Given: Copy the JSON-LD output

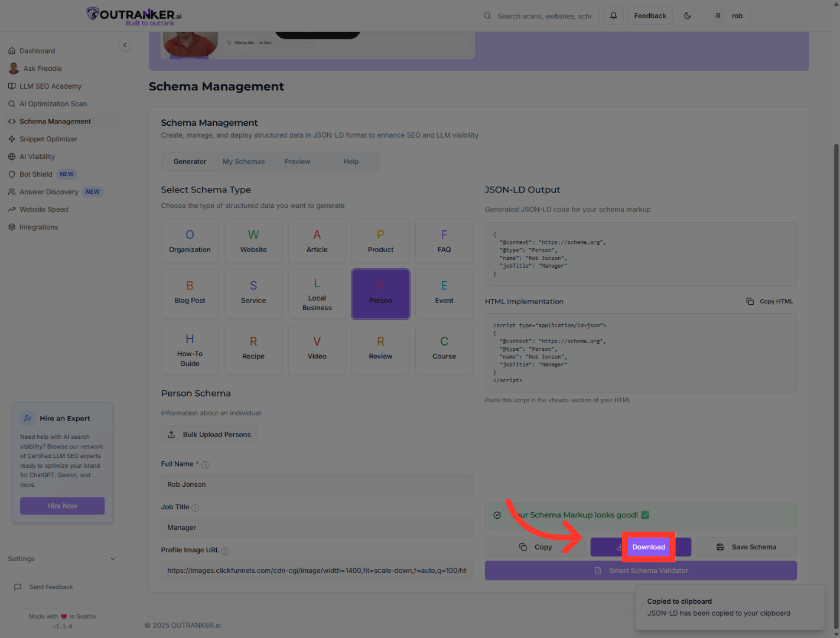Looking at the screenshot, I should [x=535, y=547].
